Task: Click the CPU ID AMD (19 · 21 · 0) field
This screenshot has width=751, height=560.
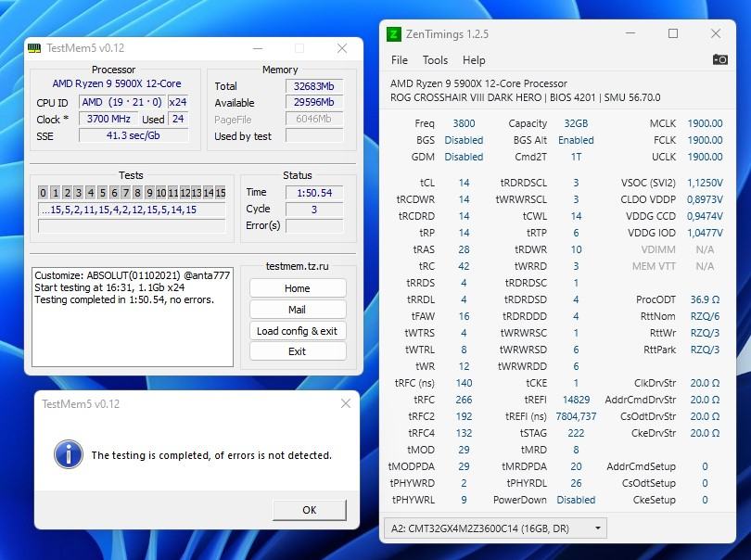Action: (x=121, y=102)
